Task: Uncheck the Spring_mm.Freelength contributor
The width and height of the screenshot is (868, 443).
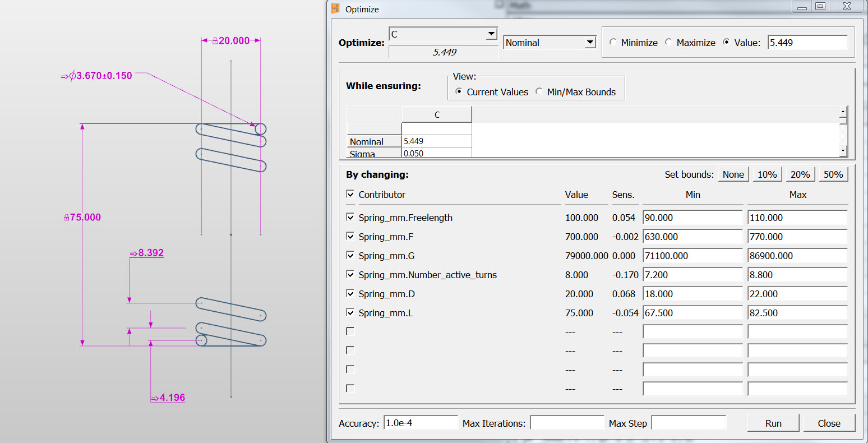Action: point(350,218)
